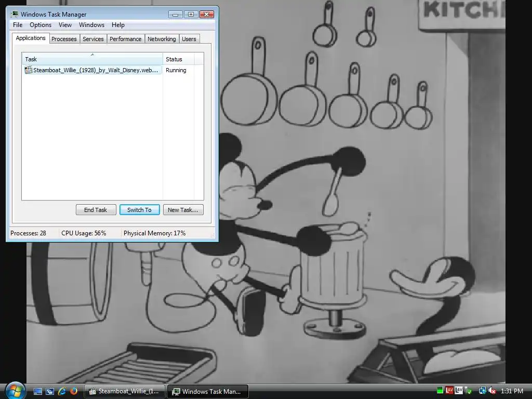Click the Task Manager title bar icon
Image resolution: width=532 pixels, height=399 pixels.
click(14, 14)
